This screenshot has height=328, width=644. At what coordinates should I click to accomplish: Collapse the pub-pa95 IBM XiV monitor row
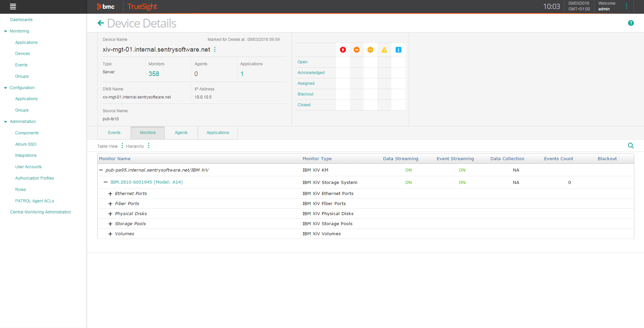[101, 170]
